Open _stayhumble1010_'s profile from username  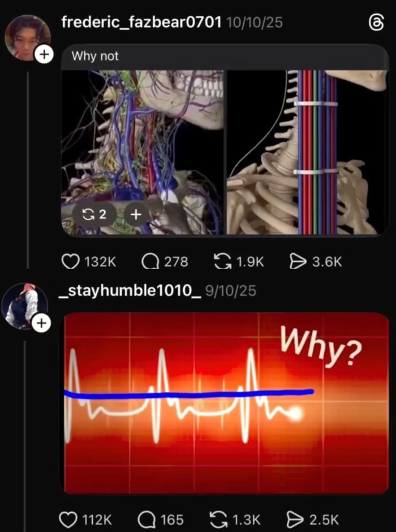coord(130,291)
